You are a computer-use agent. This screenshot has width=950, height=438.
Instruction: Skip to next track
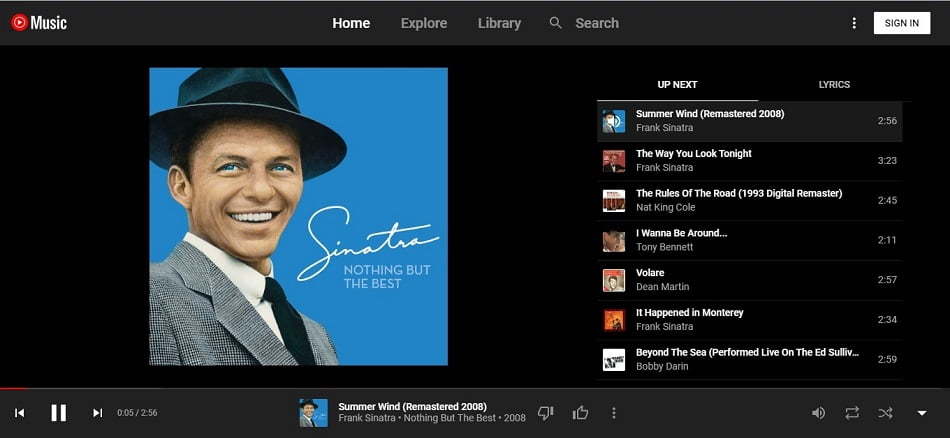pyautogui.click(x=97, y=413)
